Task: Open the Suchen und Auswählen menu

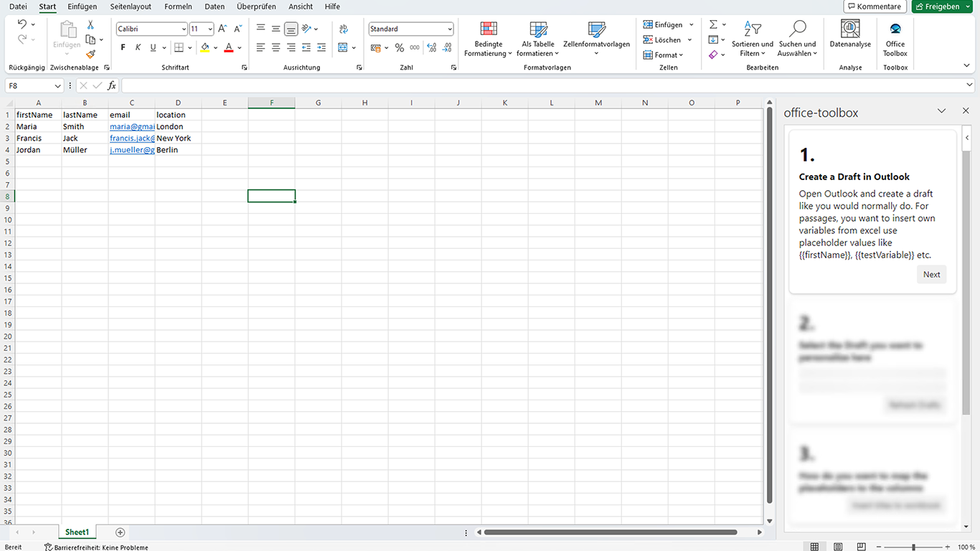Action: click(797, 39)
